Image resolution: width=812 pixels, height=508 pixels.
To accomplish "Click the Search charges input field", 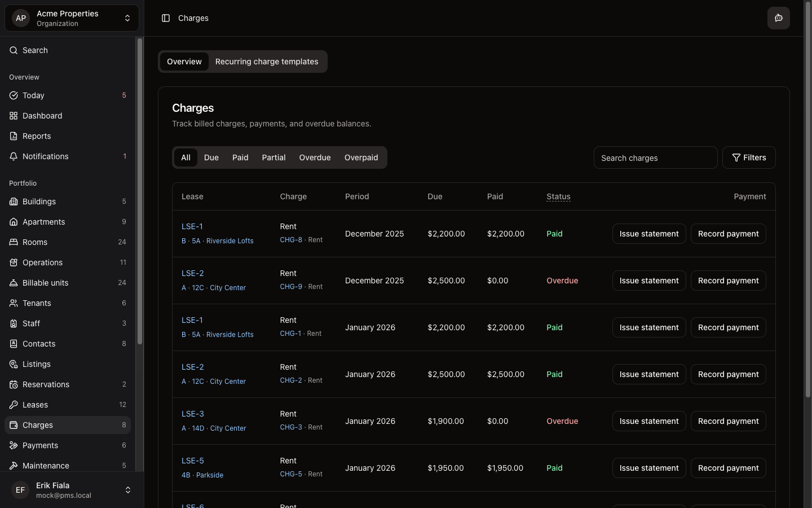I will (x=655, y=157).
